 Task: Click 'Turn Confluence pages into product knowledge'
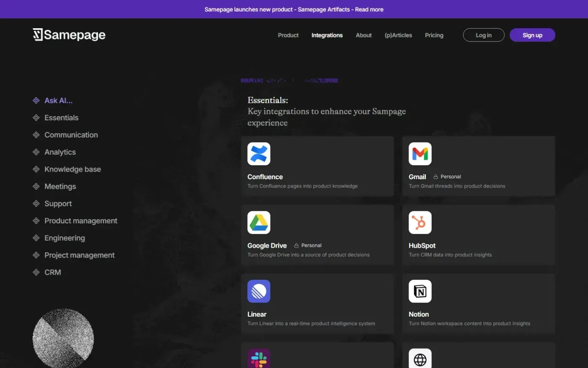click(x=302, y=186)
